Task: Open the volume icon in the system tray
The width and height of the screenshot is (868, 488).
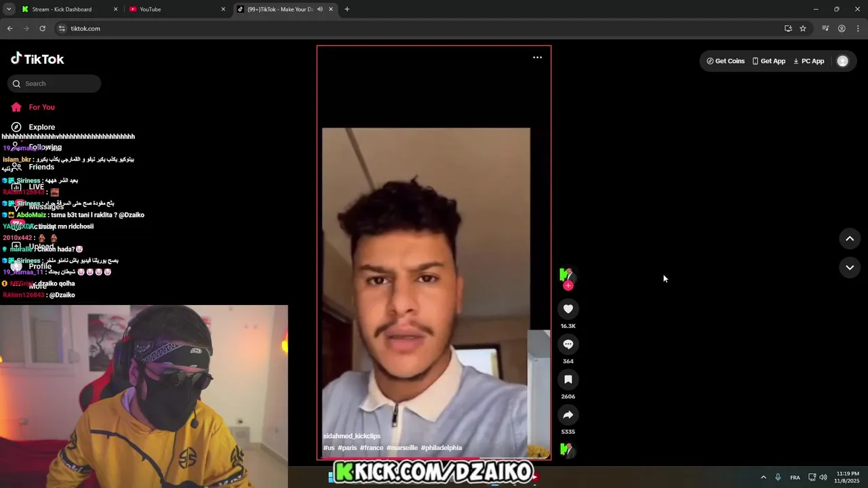Action: [823, 477]
